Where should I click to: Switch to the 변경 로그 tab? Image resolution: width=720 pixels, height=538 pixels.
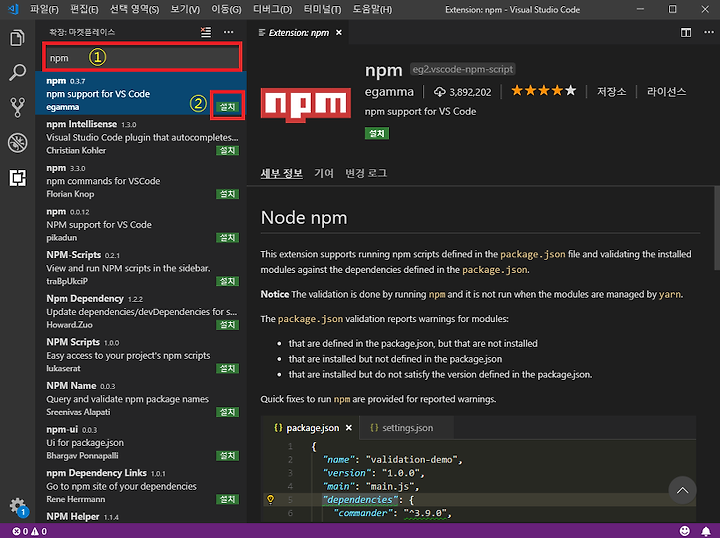pyautogui.click(x=366, y=173)
